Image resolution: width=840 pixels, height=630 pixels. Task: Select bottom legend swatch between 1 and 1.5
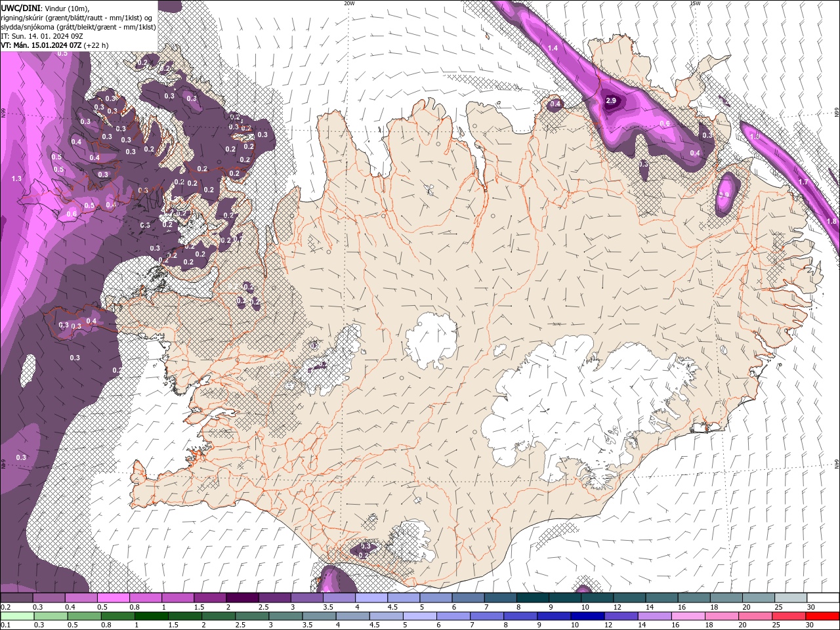tap(152, 616)
